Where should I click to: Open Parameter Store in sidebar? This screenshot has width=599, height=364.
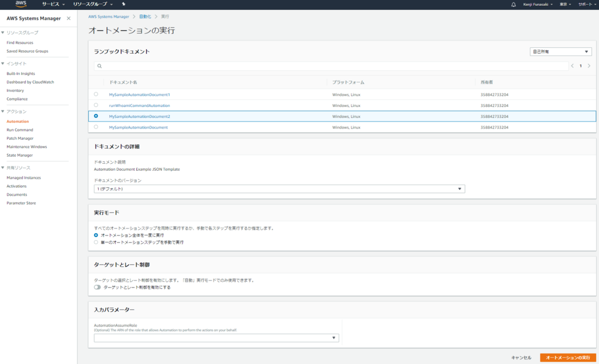tap(22, 203)
